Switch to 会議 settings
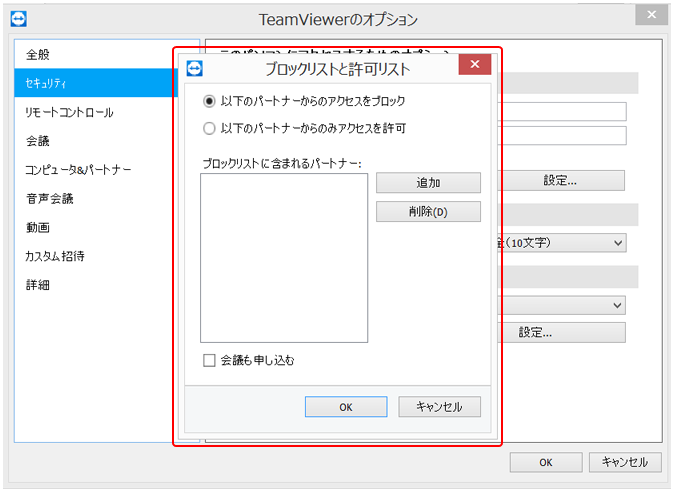 pos(38,141)
